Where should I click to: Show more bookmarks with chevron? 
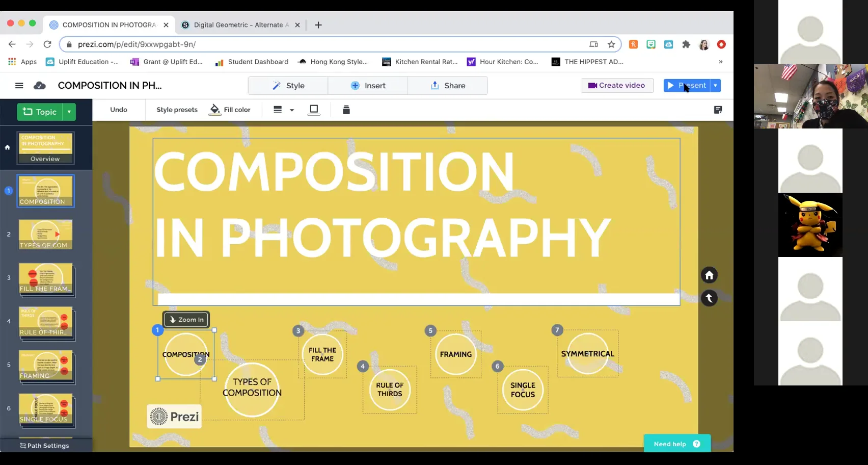pos(720,62)
